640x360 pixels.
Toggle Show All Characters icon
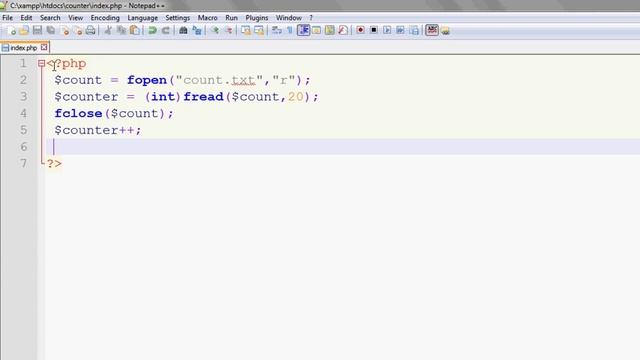point(290,30)
